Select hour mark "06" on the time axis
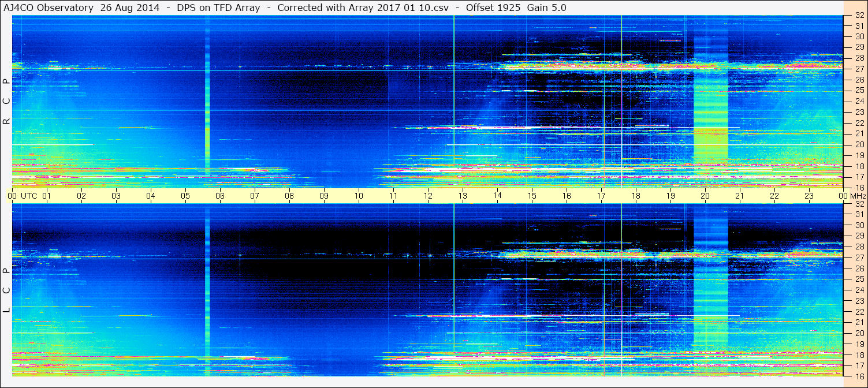Viewport: 868px width, 388px height. click(x=220, y=196)
